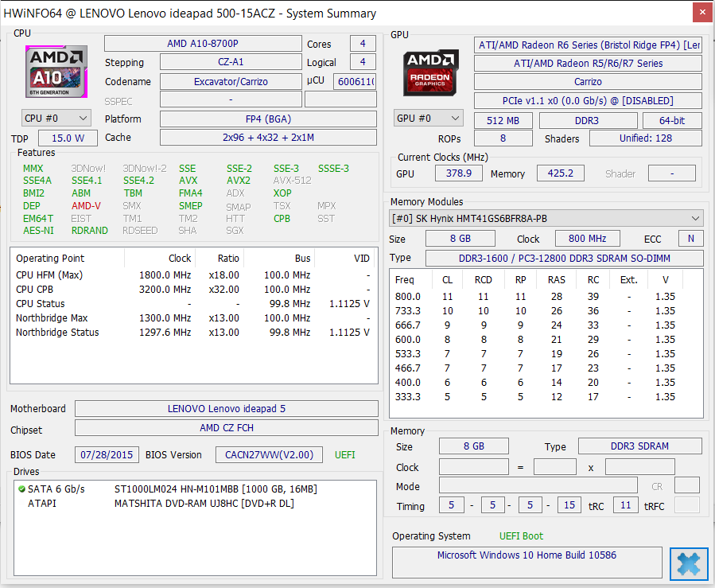Click the Radeon R6 Series GPU name field
Viewport: 715px width, 588px height.
pyautogui.click(x=588, y=45)
